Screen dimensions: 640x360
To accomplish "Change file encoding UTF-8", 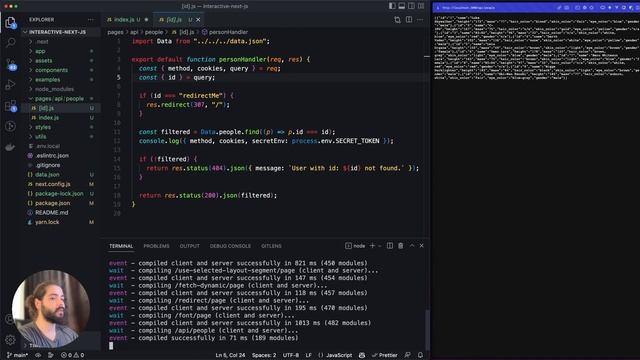I will (x=291, y=355).
